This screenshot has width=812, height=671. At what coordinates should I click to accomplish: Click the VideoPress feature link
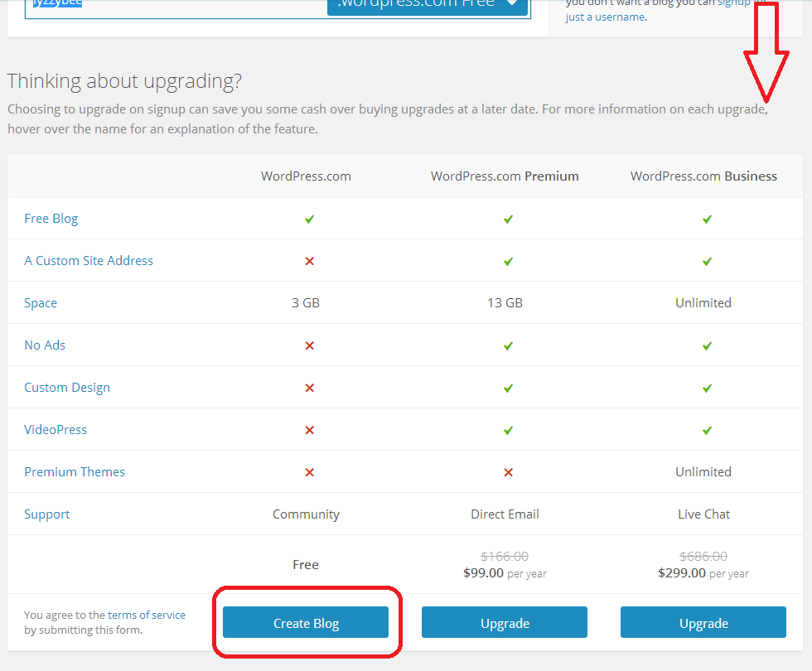tap(56, 430)
